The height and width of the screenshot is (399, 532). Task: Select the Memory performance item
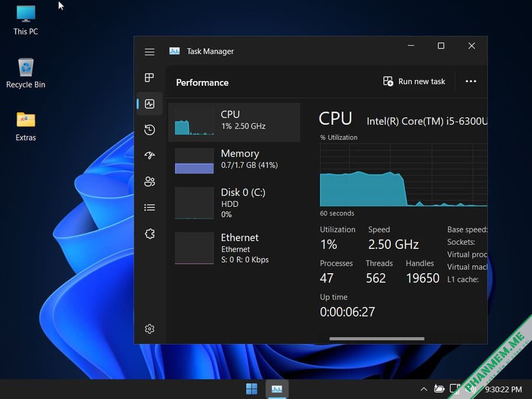[x=235, y=161]
